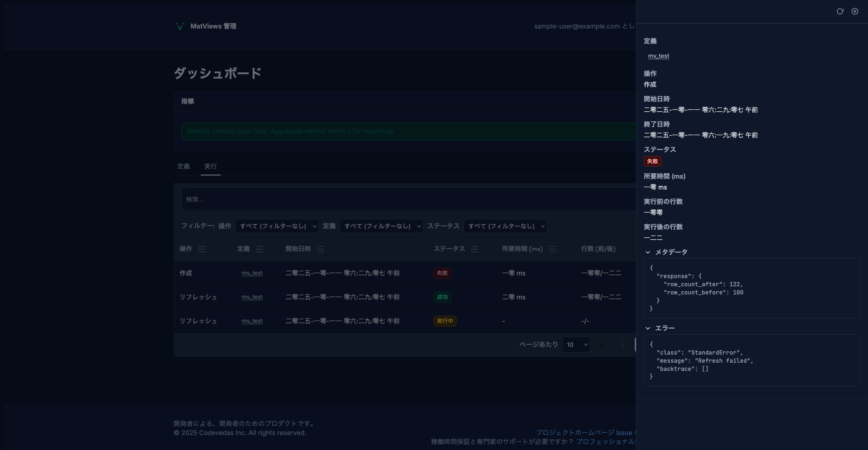Screen dimensions: 868x450
Task: Open sort menu icon for 所要時間 column
Action: click(552, 249)
